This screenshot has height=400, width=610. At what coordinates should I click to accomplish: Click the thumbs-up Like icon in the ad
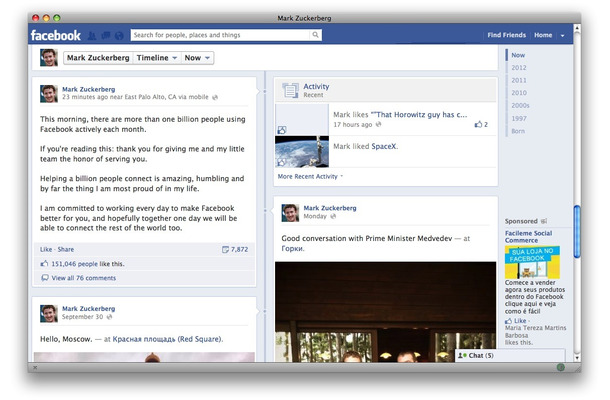coord(508,321)
